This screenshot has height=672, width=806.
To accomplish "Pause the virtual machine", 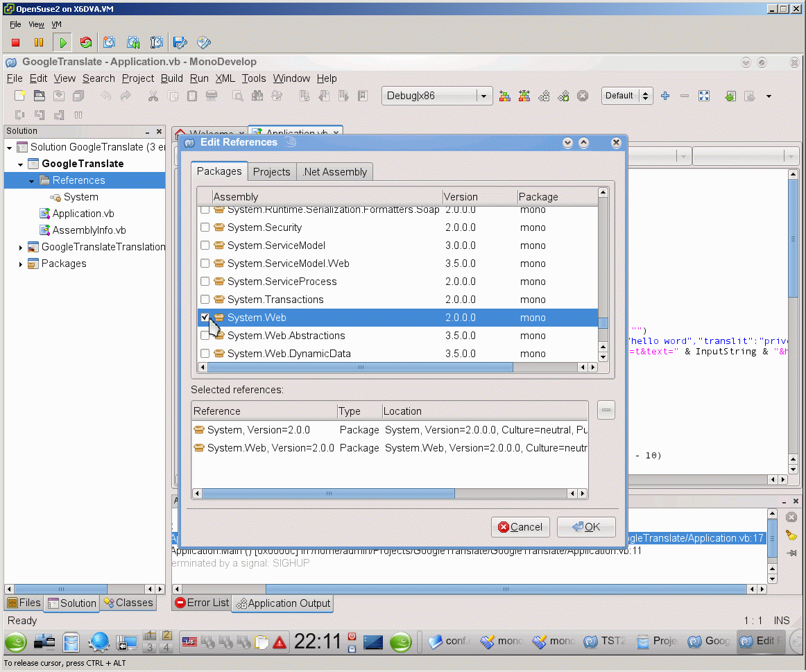I will tap(39, 42).
